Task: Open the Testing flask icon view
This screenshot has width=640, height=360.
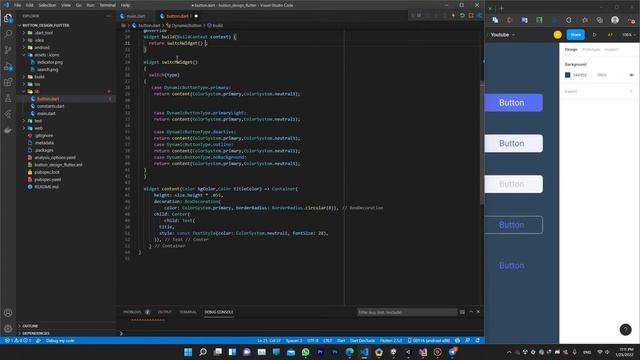Action: [8, 98]
